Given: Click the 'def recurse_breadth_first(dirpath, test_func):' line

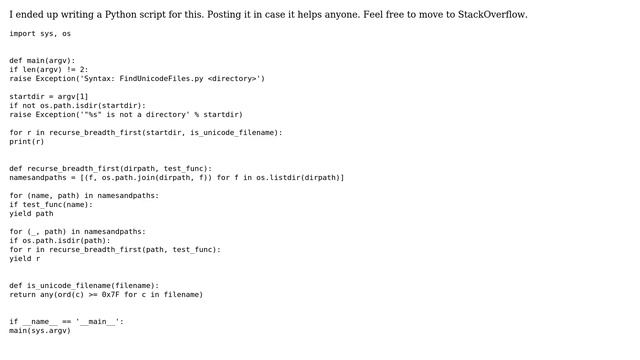Looking at the screenshot, I should pyautogui.click(x=111, y=169).
